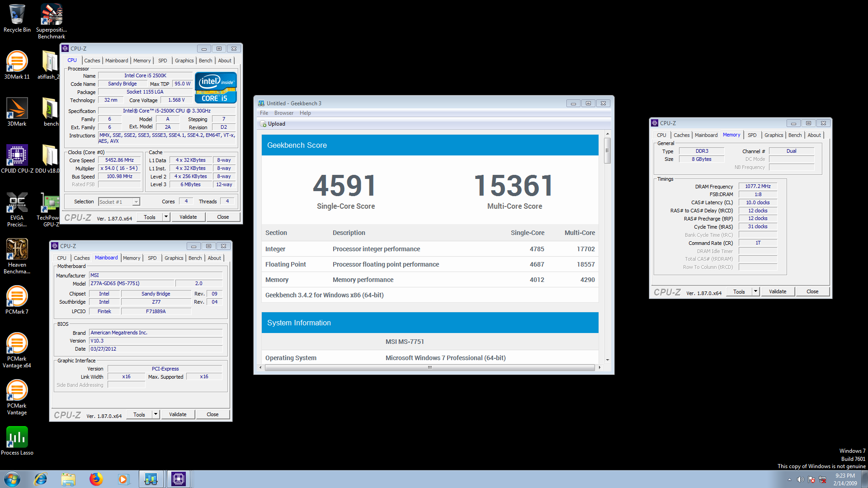
Task: Click the Memory row in Geekbench results
Action: tap(430, 280)
